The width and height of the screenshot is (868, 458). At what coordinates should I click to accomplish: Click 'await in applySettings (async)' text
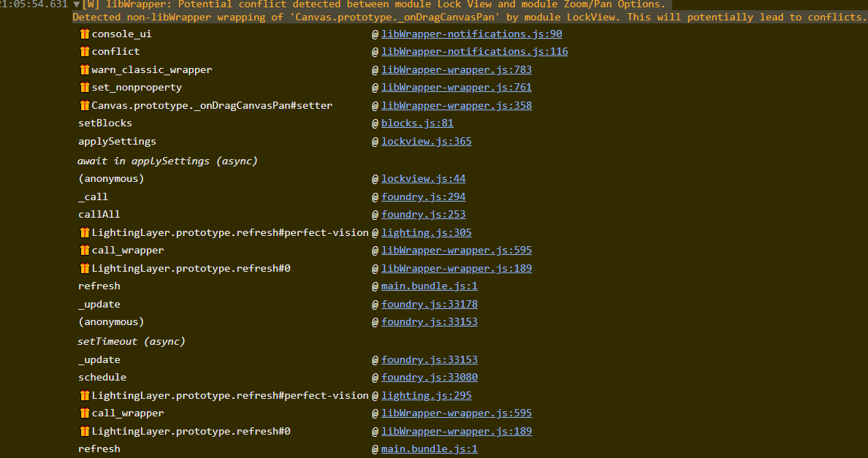coord(168,161)
